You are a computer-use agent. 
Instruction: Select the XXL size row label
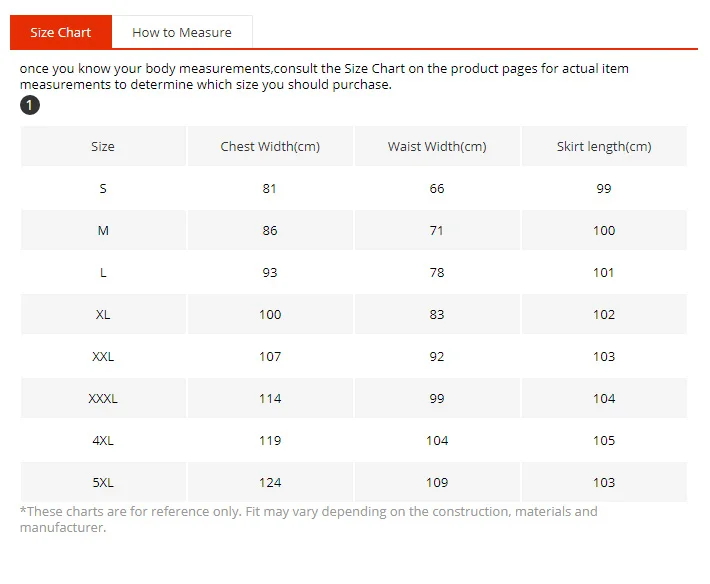[x=103, y=357]
